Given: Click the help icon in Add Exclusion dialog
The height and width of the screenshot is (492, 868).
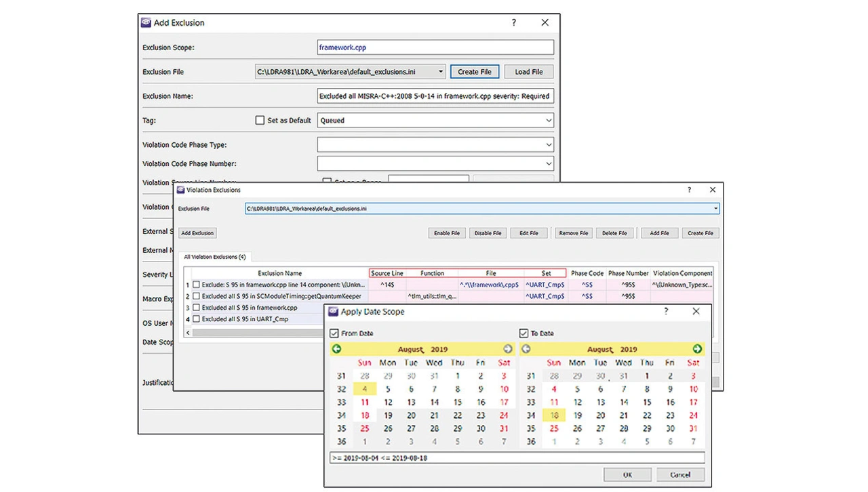Looking at the screenshot, I should coord(514,23).
